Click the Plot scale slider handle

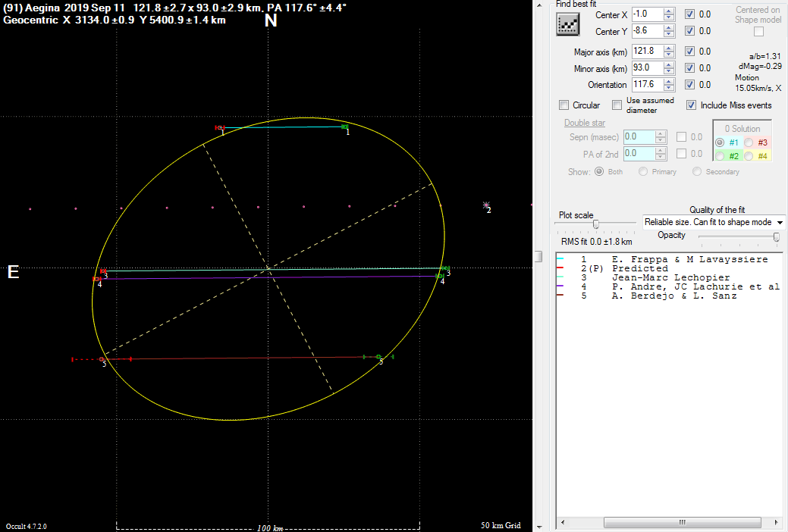(x=596, y=224)
